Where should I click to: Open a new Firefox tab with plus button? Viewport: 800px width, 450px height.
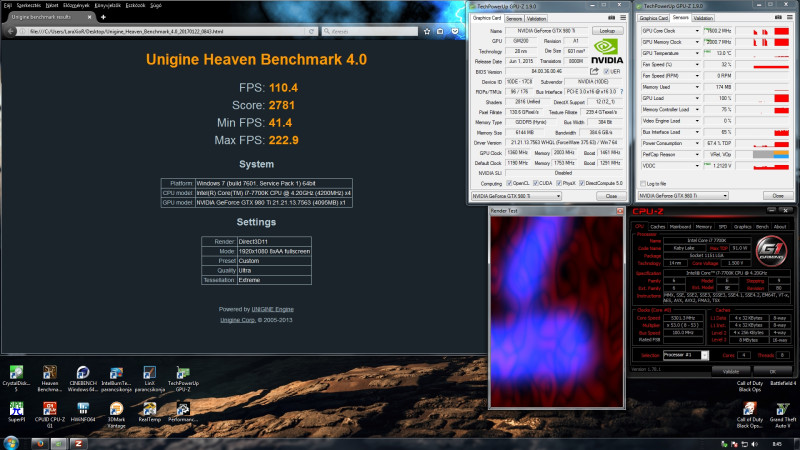coord(104,17)
